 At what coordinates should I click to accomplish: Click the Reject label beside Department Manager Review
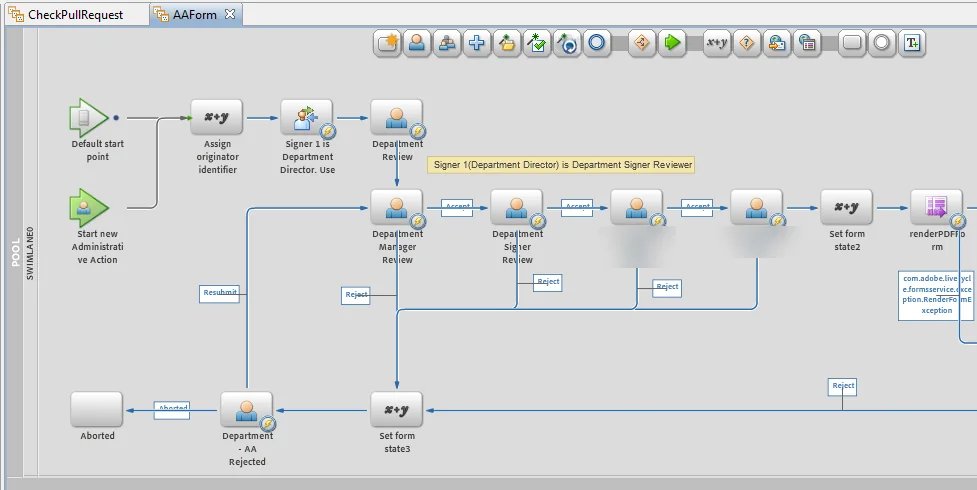click(x=356, y=295)
